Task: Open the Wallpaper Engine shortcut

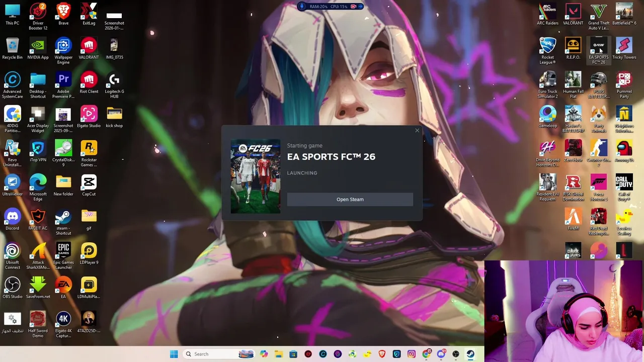Action: pyautogui.click(x=63, y=51)
